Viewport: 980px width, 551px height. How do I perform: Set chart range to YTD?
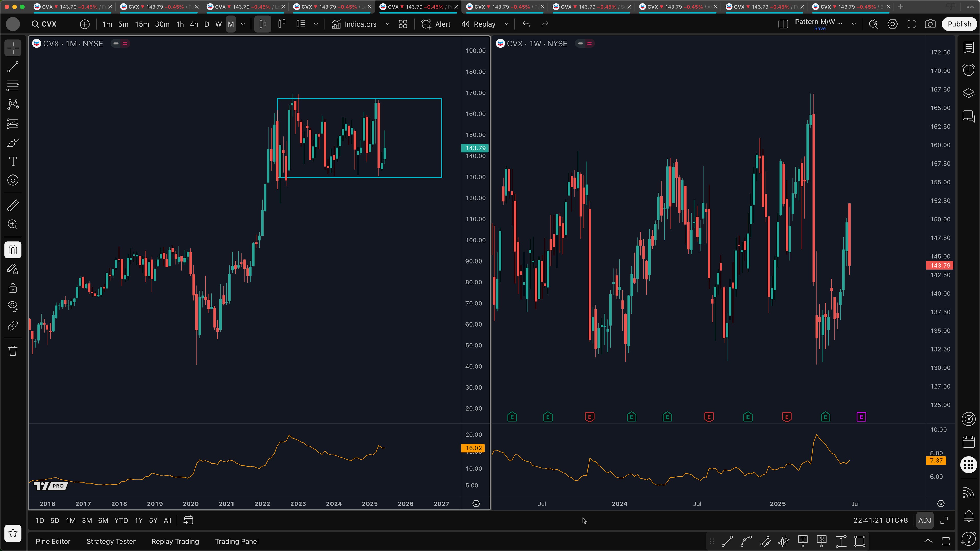(121, 521)
